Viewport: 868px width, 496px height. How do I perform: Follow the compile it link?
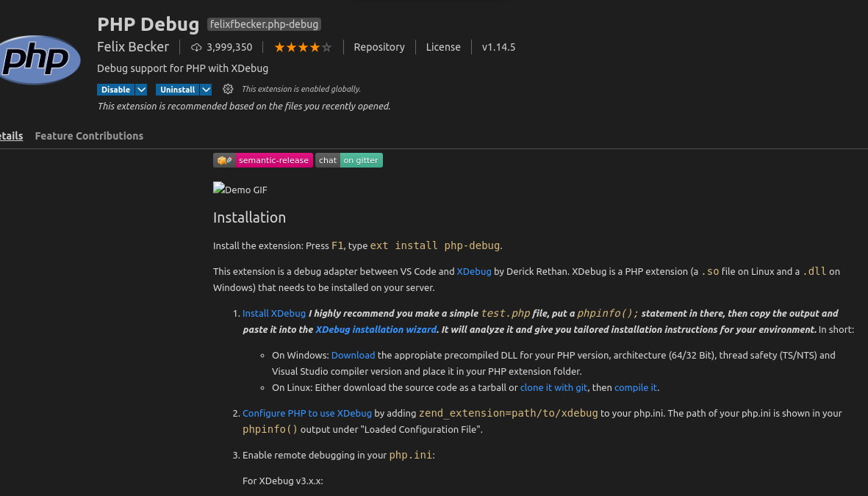click(x=636, y=387)
